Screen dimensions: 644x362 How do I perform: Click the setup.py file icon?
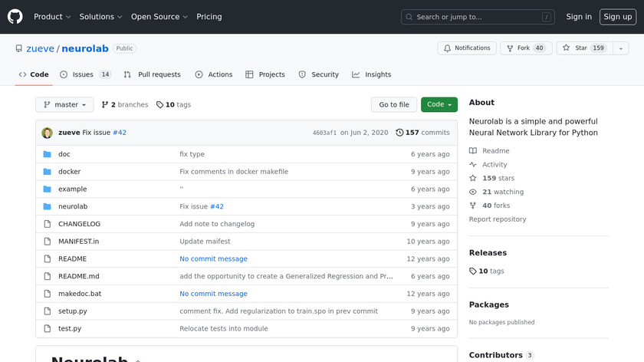point(48,311)
